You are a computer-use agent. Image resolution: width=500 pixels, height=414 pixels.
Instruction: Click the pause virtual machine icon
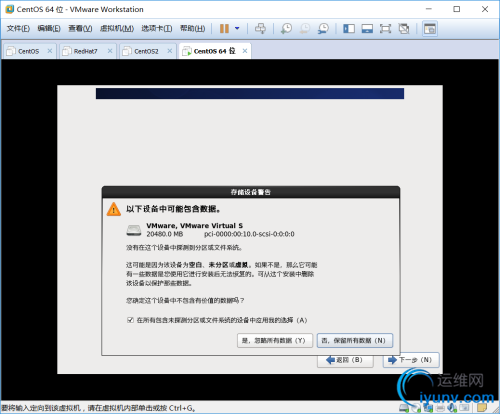coord(224,29)
